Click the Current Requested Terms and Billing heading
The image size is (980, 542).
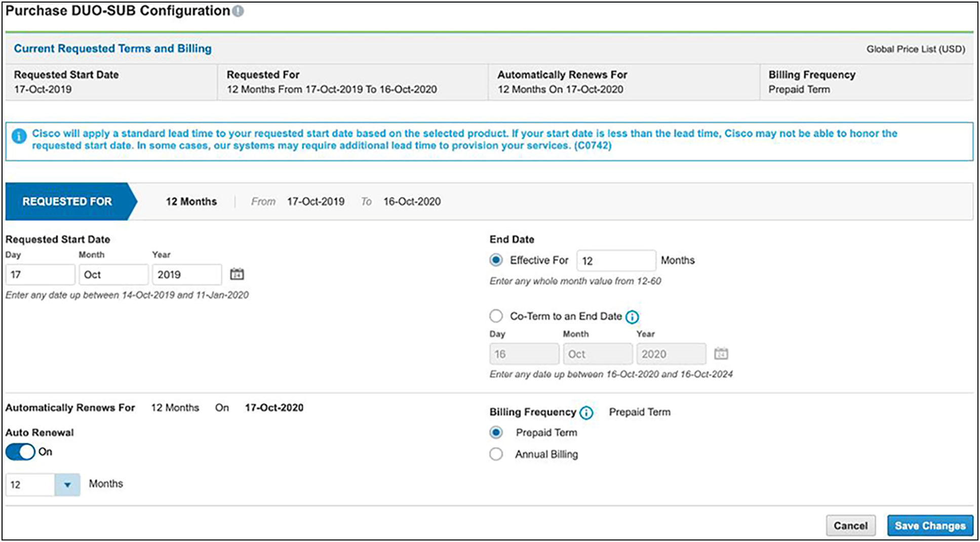(x=113, y=49)
